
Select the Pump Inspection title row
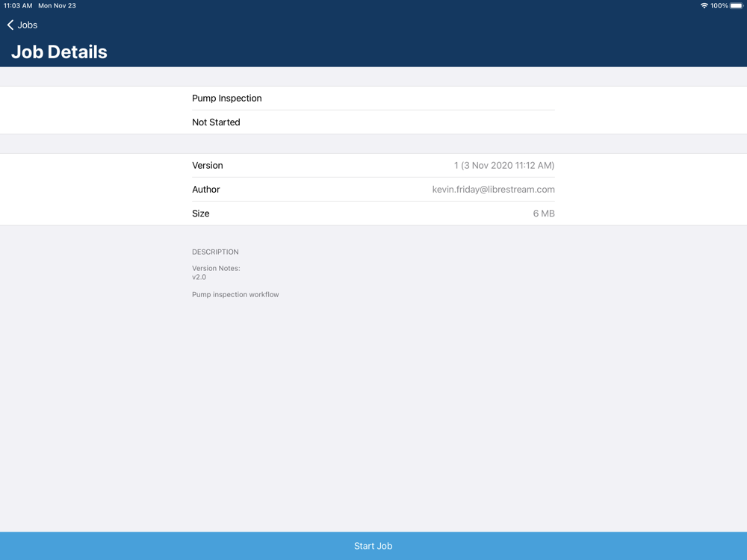[373, 98]
